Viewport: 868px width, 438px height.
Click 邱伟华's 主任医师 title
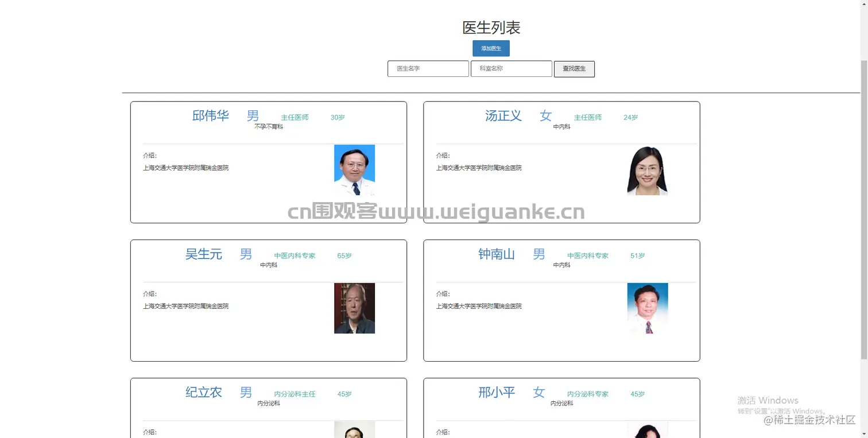[294, 118]
